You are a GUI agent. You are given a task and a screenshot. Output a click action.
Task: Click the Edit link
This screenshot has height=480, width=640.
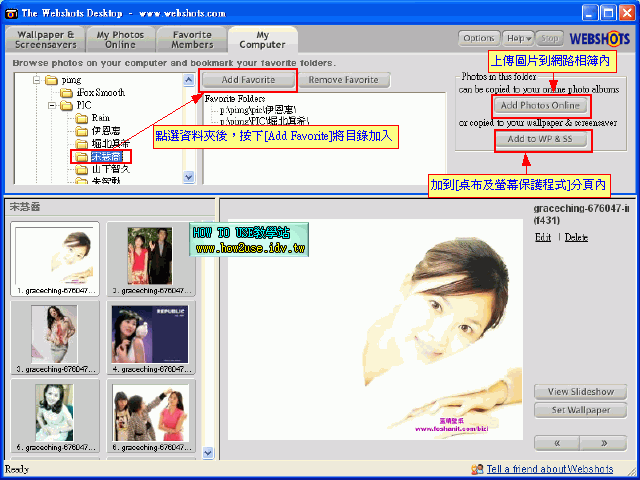pos(543,238)
